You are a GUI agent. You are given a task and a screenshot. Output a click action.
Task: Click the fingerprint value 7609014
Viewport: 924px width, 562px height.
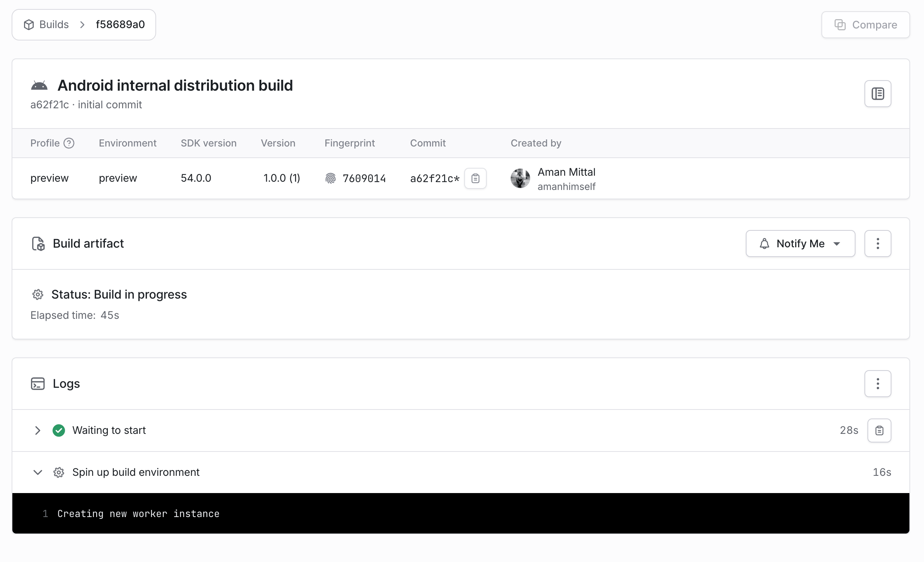(x=364, y=179)
